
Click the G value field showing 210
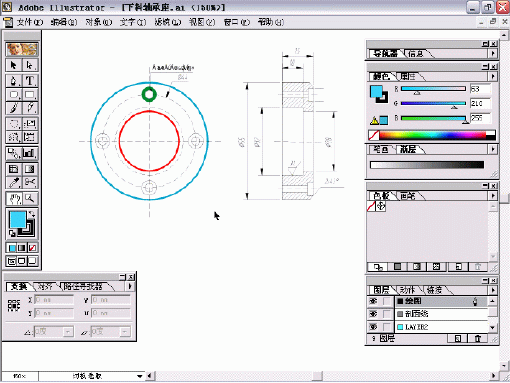click(x=480, y=104)
